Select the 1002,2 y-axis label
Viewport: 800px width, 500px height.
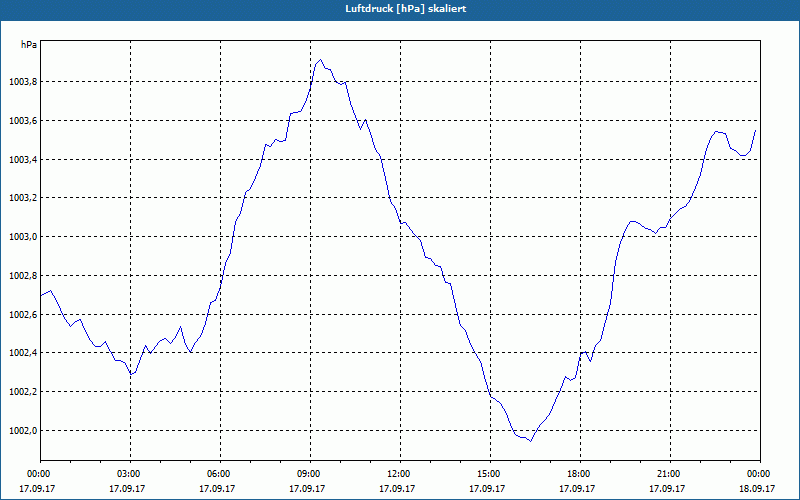coord(23,392)
